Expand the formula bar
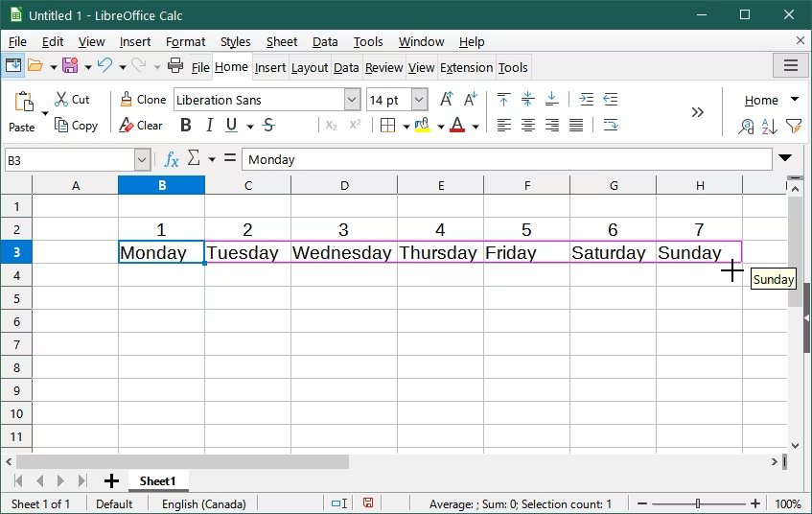This screenshot has height=514, width=812. tap(785, 157)
